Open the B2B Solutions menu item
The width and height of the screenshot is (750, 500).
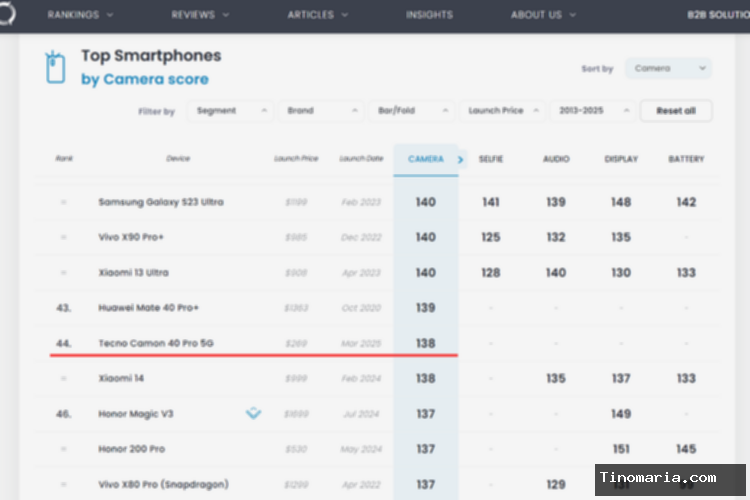pyautogui.click(x=718, y=15)
